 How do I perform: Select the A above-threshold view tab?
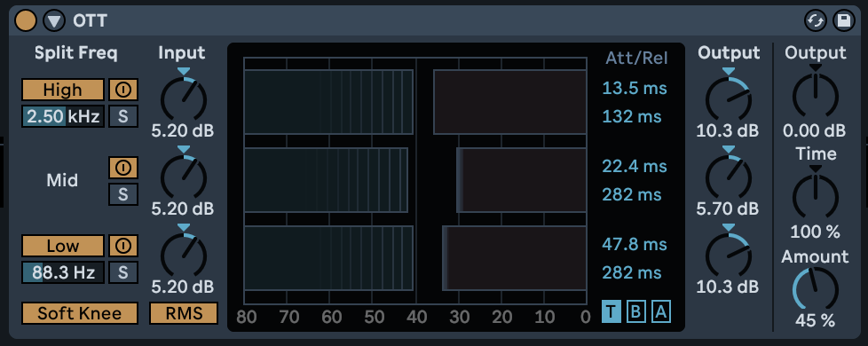point(661,313)
